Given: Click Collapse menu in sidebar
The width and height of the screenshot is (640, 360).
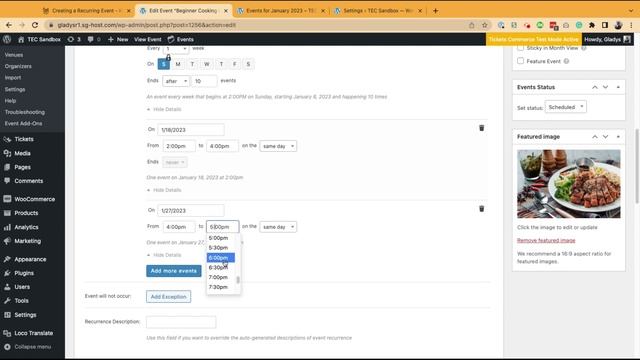Looking at the screenshot, I should [32, 347].
